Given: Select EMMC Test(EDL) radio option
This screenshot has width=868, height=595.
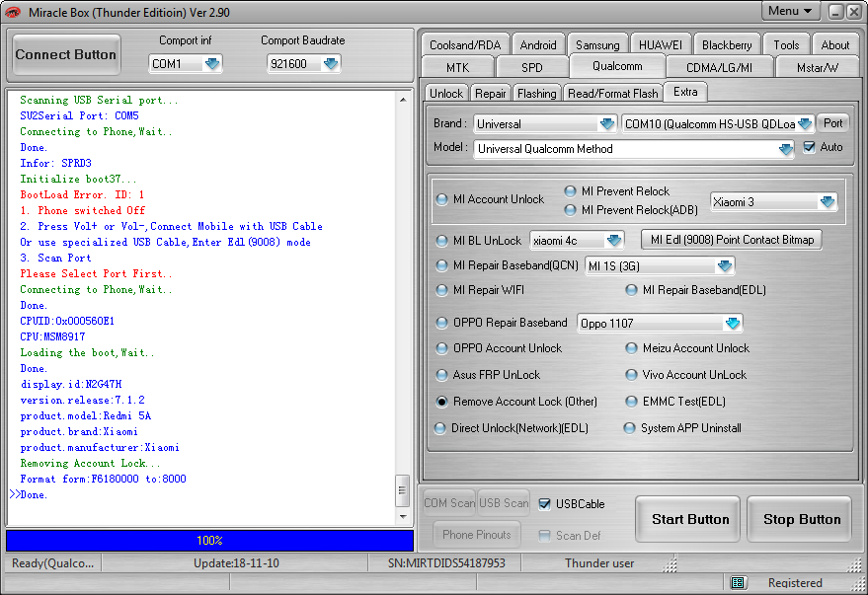Looking at the screenshot, I should (x=631, y=402).
